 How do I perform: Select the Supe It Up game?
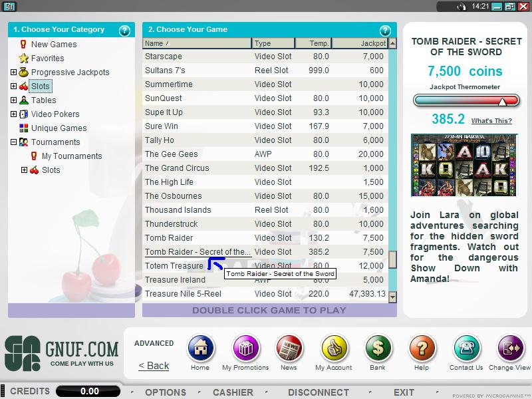(x=265, y=112)
